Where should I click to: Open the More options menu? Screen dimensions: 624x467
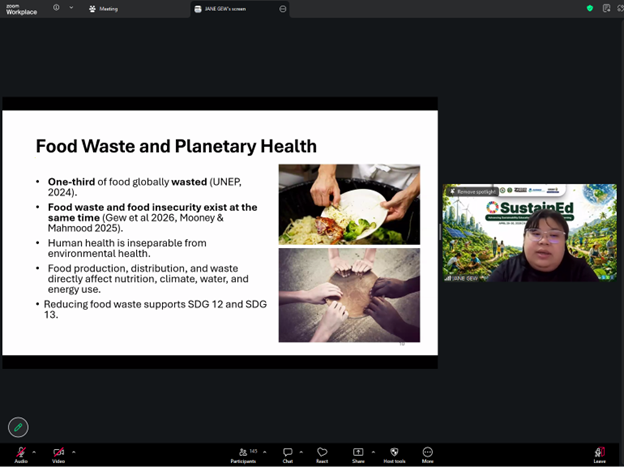click(428, 453)
